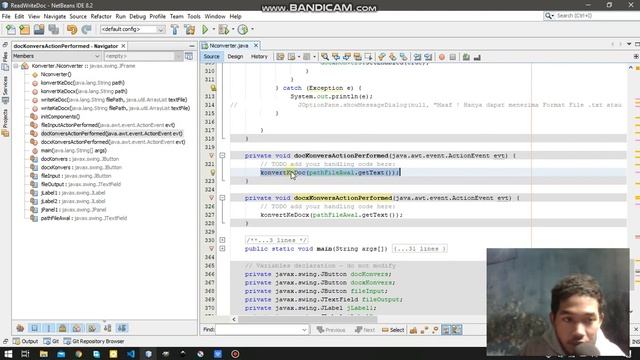Create a new file from main toolbar
The width and height of the screenshot is (640, 360).
click(x=11, y=29)
